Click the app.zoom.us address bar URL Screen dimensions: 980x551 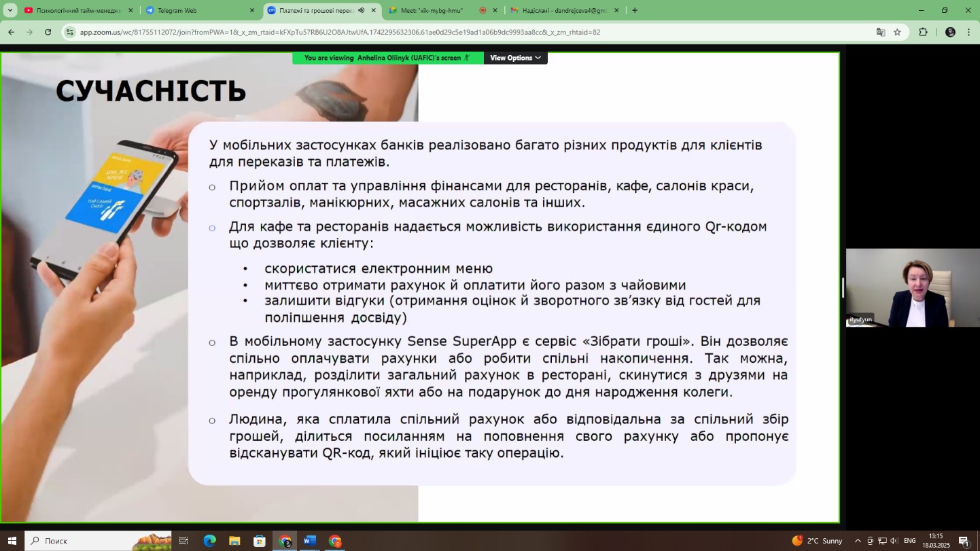[340, 32]
